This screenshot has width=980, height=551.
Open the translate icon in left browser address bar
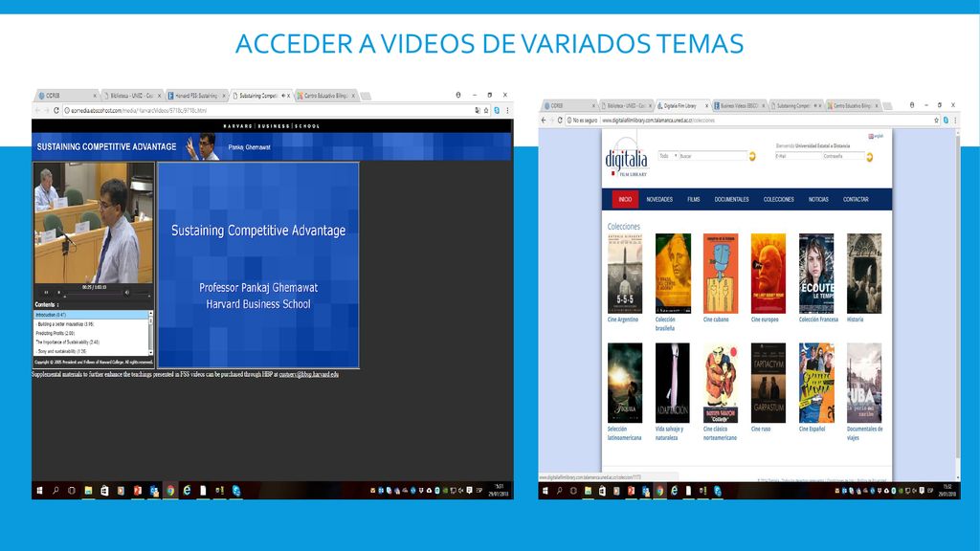(x=477, y=111)
